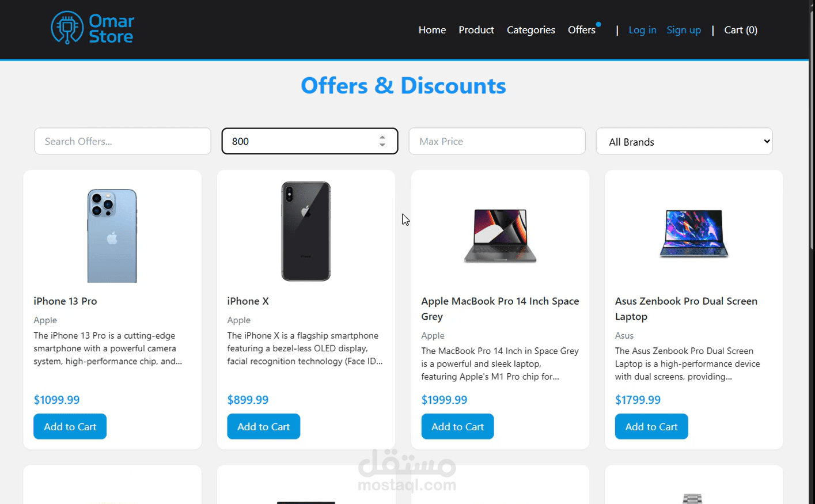Open the Cart (0) link

point(741,29)
